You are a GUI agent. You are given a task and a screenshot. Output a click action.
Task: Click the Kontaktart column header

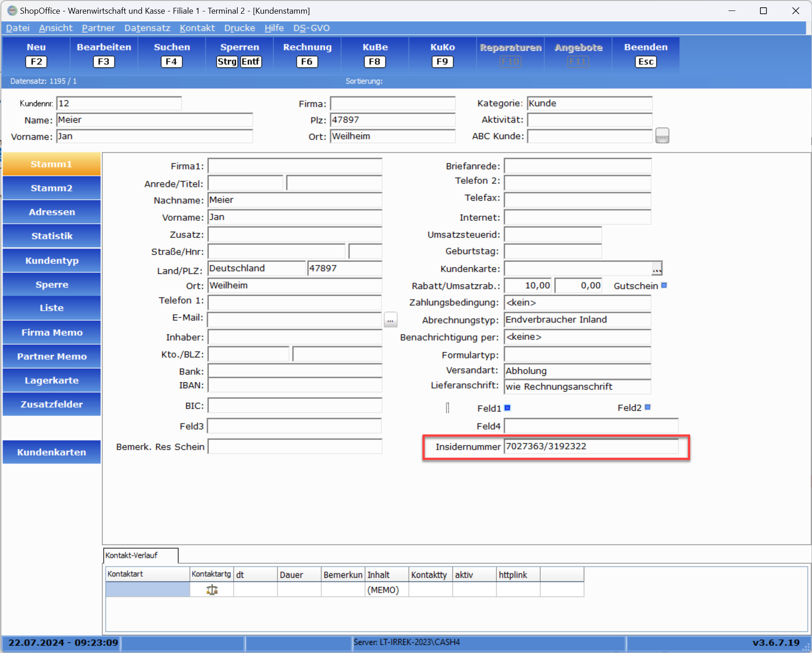[148, 575]
